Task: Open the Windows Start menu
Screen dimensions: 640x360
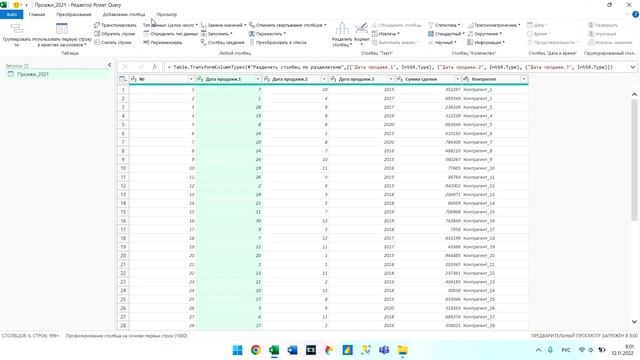Action: pos(237,350)
